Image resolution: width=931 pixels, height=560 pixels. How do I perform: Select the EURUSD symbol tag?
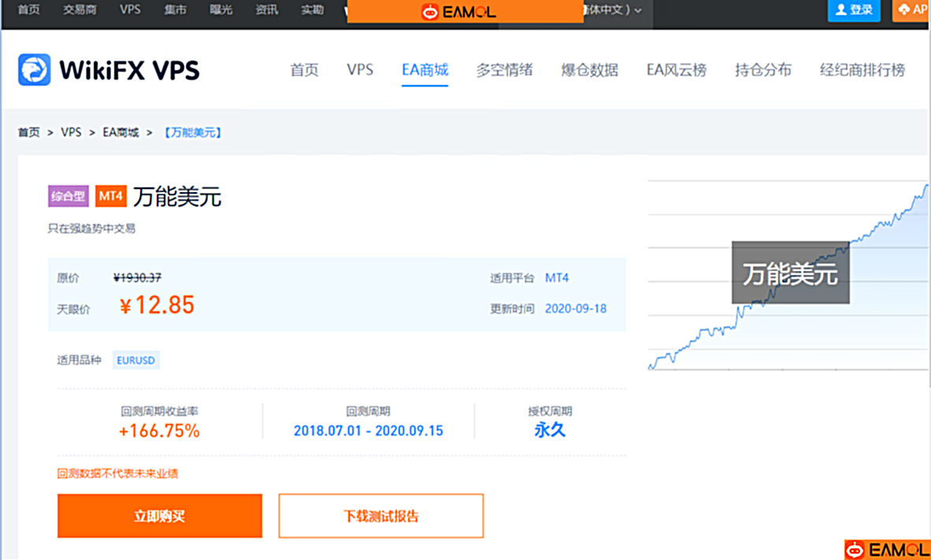tap(135, 360)
